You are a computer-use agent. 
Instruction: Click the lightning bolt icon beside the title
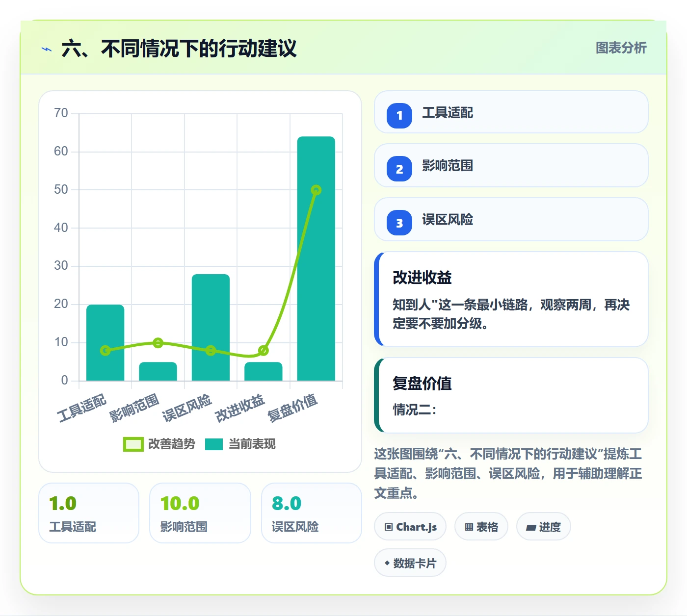47,49
